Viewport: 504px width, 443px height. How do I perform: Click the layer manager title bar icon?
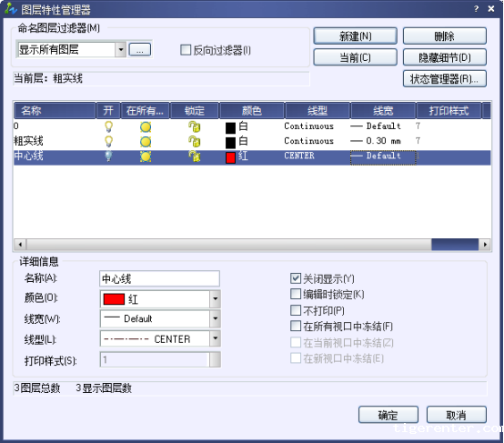coord(11,9)
